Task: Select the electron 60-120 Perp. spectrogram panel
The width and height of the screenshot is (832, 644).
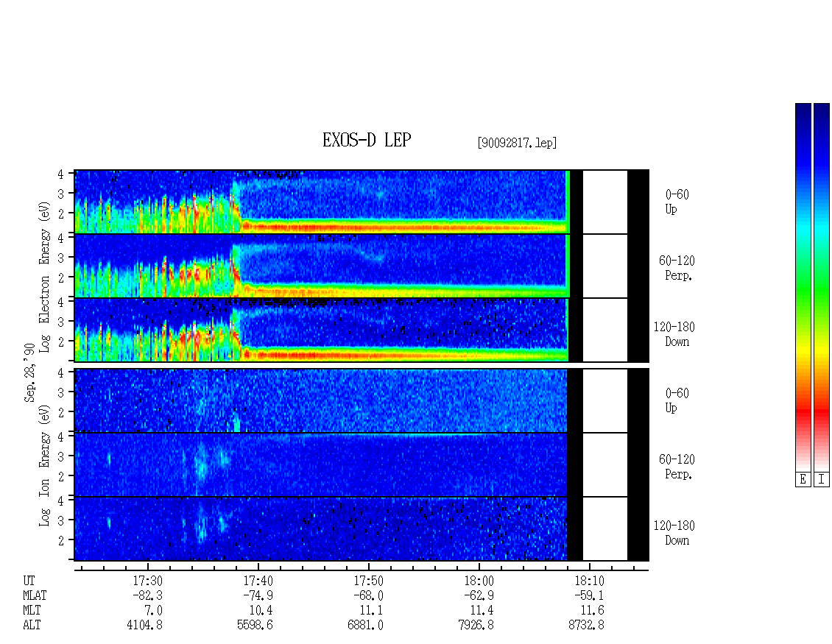Action: tap(362, 266)
